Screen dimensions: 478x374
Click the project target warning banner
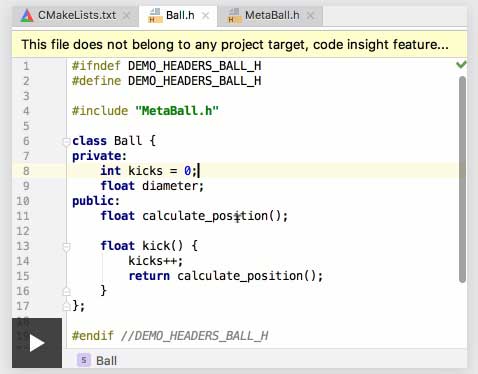240,44
